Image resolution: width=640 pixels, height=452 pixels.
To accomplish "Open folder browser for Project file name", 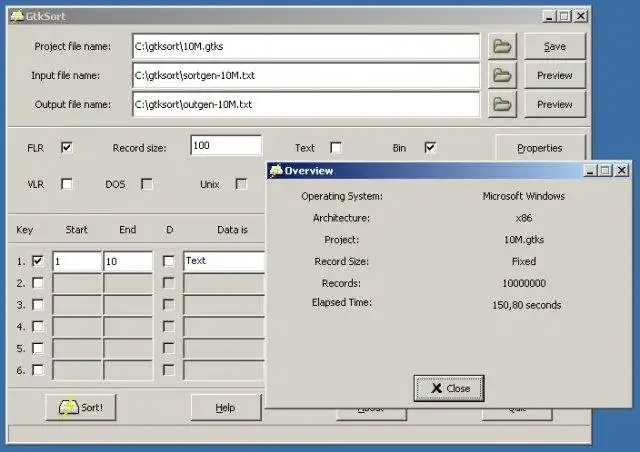I will point(502,46).
